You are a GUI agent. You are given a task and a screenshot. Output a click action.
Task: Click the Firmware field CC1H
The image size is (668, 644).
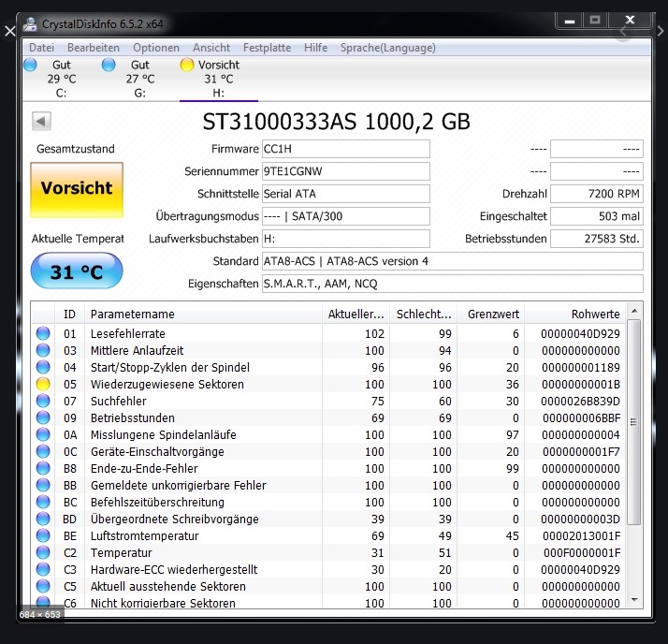tap(345, 149)
